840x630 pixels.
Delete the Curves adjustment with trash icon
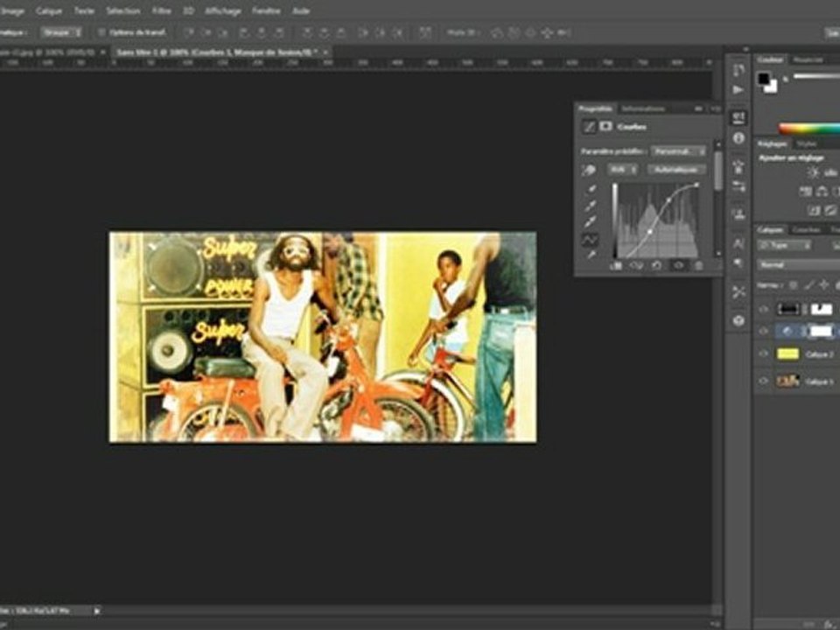(x=698, y=265)
